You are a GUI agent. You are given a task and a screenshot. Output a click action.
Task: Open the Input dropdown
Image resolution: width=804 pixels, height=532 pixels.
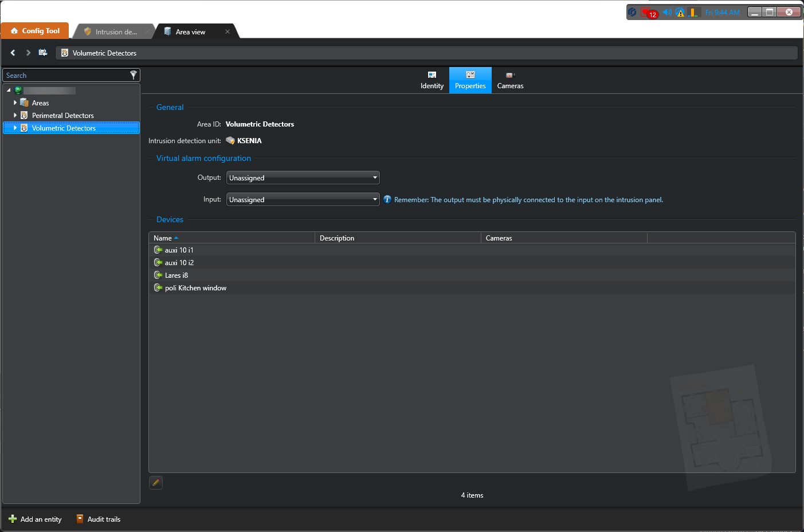pyautogui.click(x=303, y=200)
